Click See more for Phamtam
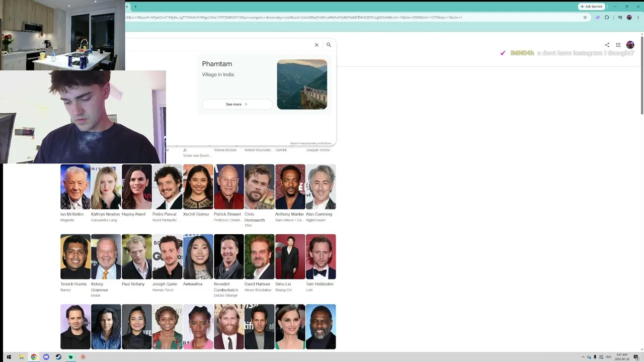The image size is (644, 362). [237, 104]
